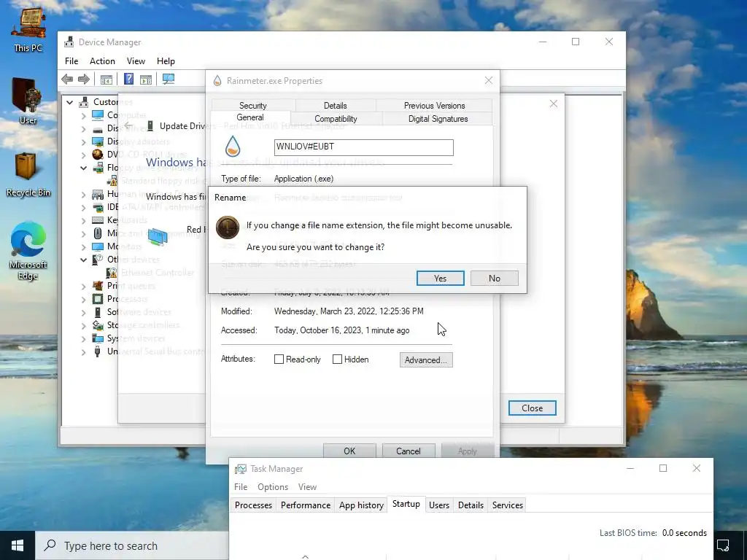747x560 pixels.
Task: Click the file name field WNLIOV#EUBT
Action: click(x=363, y=147)
